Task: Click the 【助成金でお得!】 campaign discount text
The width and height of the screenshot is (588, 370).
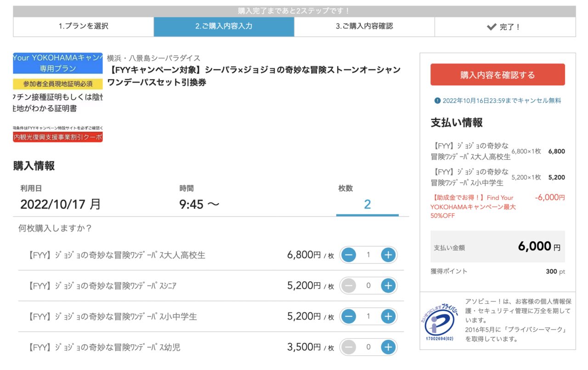Action: [x=473, y=207]
